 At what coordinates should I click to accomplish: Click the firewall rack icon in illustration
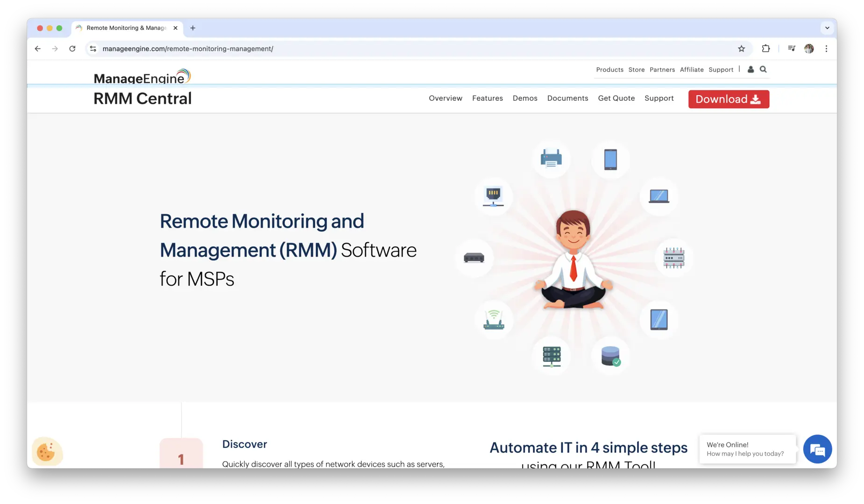coord(674,258)
